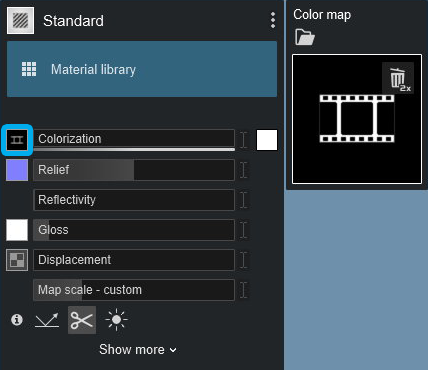
Task: Toggle the reflection arrow icon
Action: tap(47, 320)
